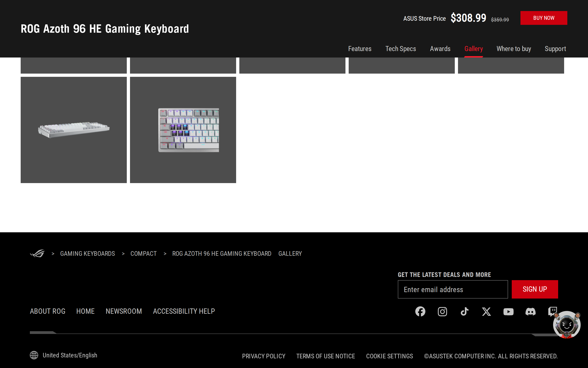Viewport: 588px width, 368px height.
Task: Open the Support tab
Action: tap(555, 49)
